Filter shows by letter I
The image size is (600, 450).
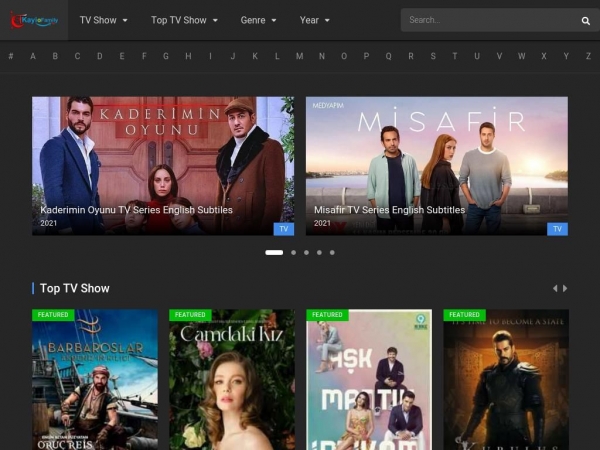tap(210, 56)
